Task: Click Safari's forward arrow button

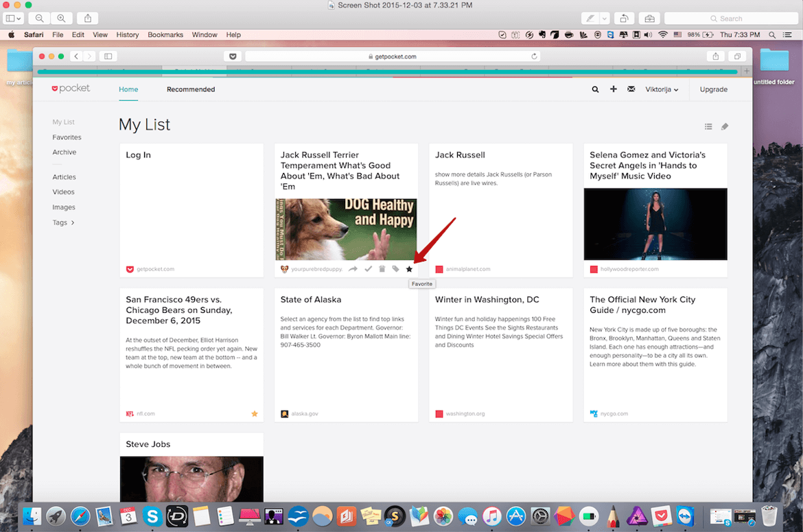Action: [89, 56]
